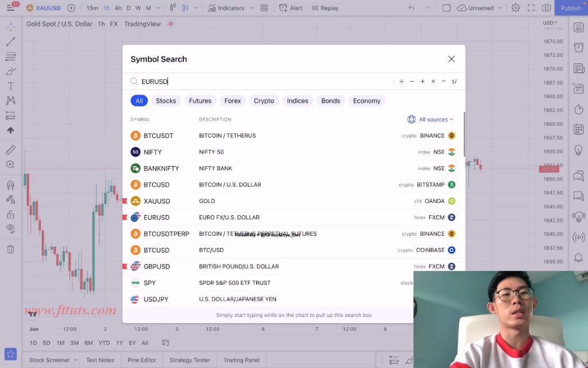The width and height of the screenshot is (588, 368).
Task: Select the brush drawing tool
Action: 10,71
